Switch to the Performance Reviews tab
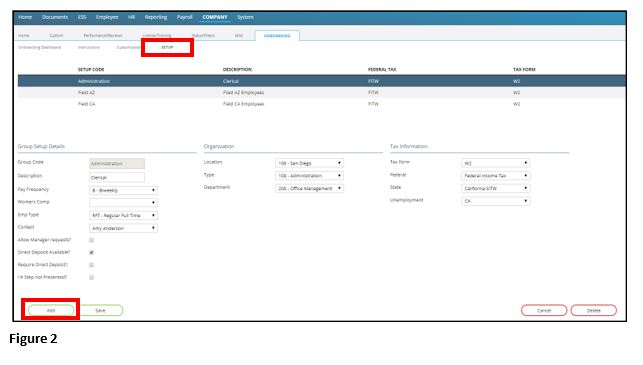The image size is (643, 365). 103,36
